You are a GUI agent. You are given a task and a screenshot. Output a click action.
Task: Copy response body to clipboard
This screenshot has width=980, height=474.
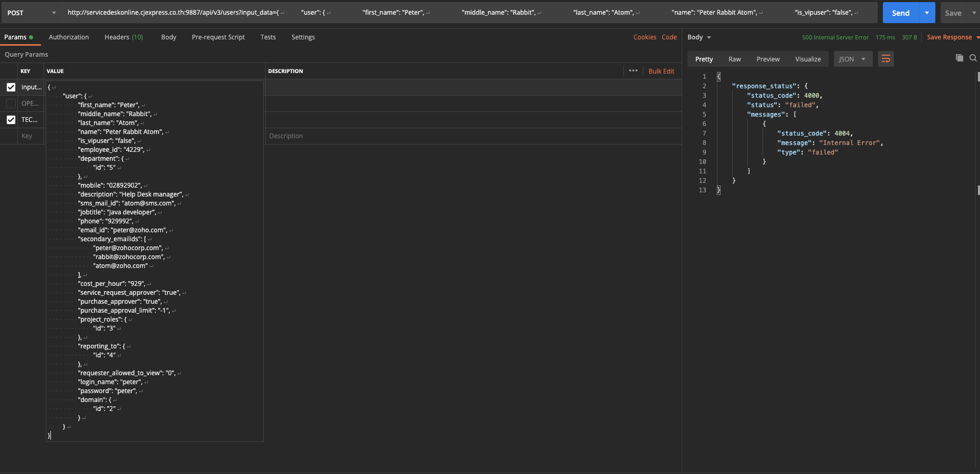point(960,58)
